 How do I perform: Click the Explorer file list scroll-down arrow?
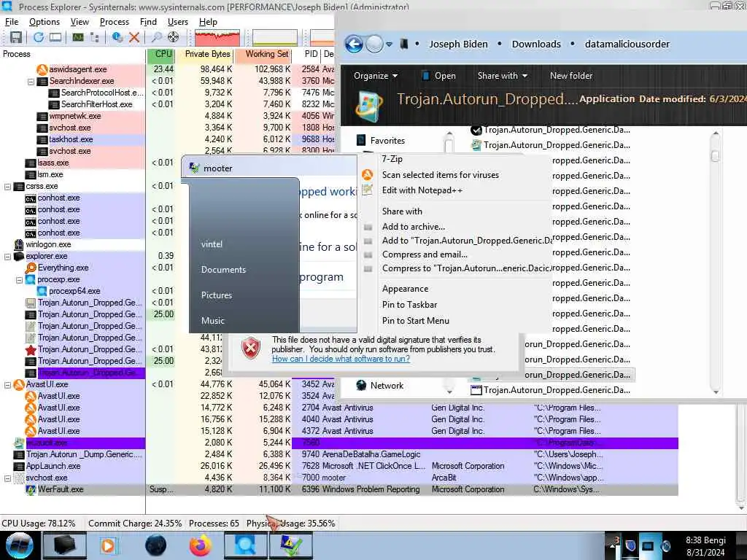pyautogui.click(x=716, y=392)
